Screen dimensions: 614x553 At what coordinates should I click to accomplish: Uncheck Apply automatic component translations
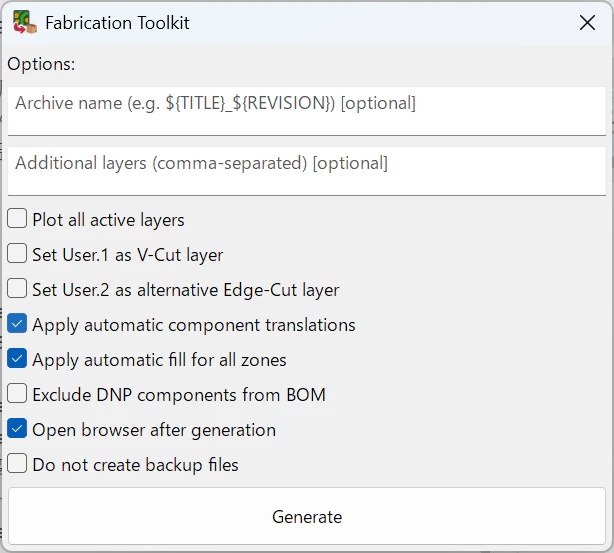[x=17, y=323]
